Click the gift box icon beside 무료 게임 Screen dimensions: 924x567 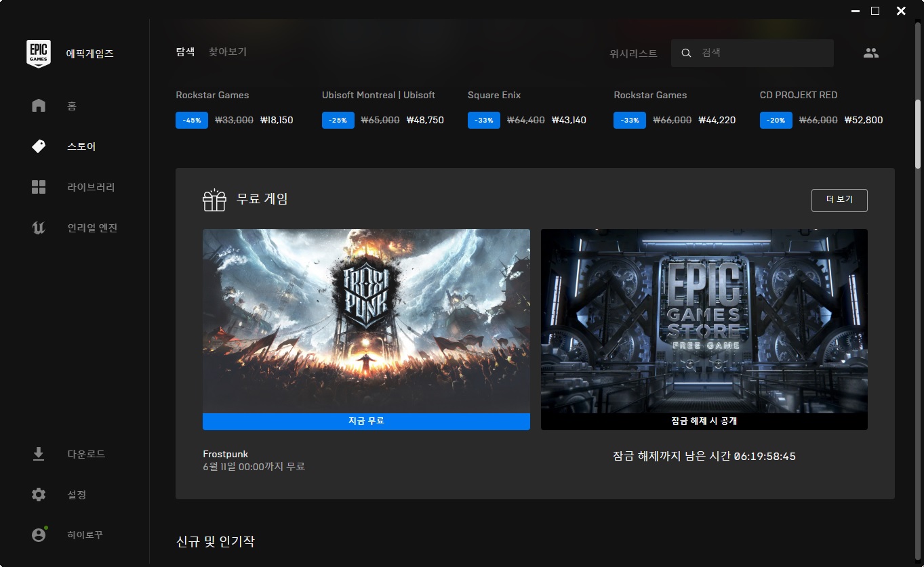coord(214,200)
